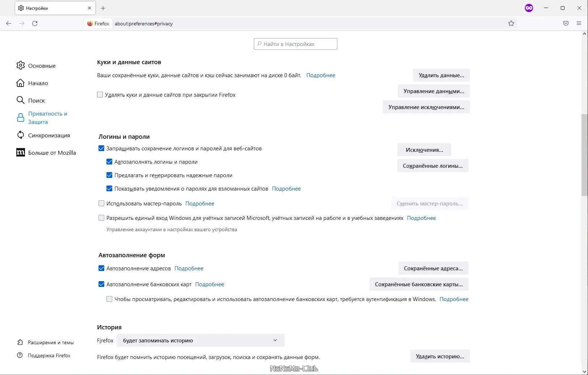The height and width of the screenshot is (375, 588).
Task: Enable deleting cookies when Firefox closes
Action: pyautogui.click(x=100, y=95)
